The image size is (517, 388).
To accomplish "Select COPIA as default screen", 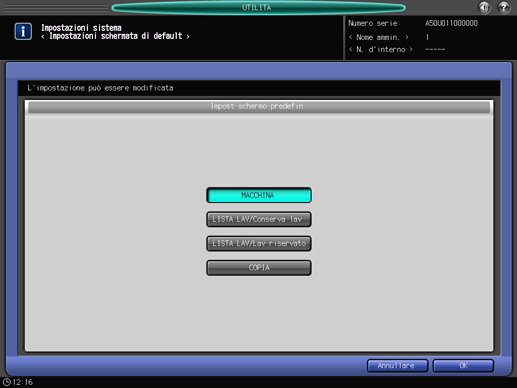I will 259,268.
